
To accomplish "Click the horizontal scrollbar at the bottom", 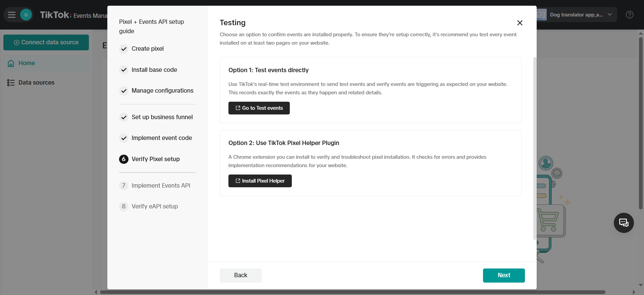I will 353,292.
